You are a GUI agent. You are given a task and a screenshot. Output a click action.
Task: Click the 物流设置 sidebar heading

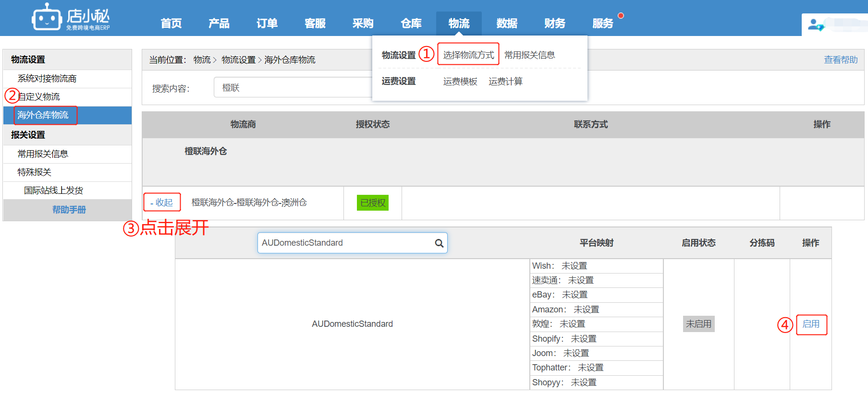tap(28, 60)
